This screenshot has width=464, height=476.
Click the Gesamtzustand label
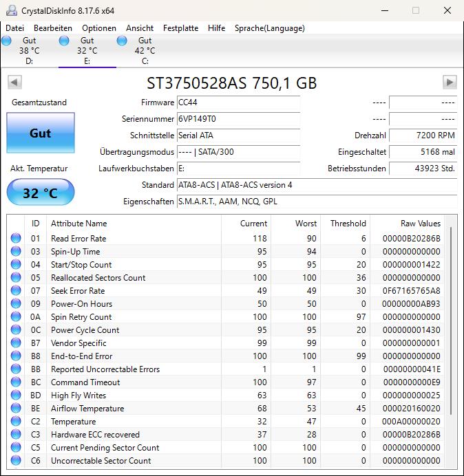click(39, 102)
